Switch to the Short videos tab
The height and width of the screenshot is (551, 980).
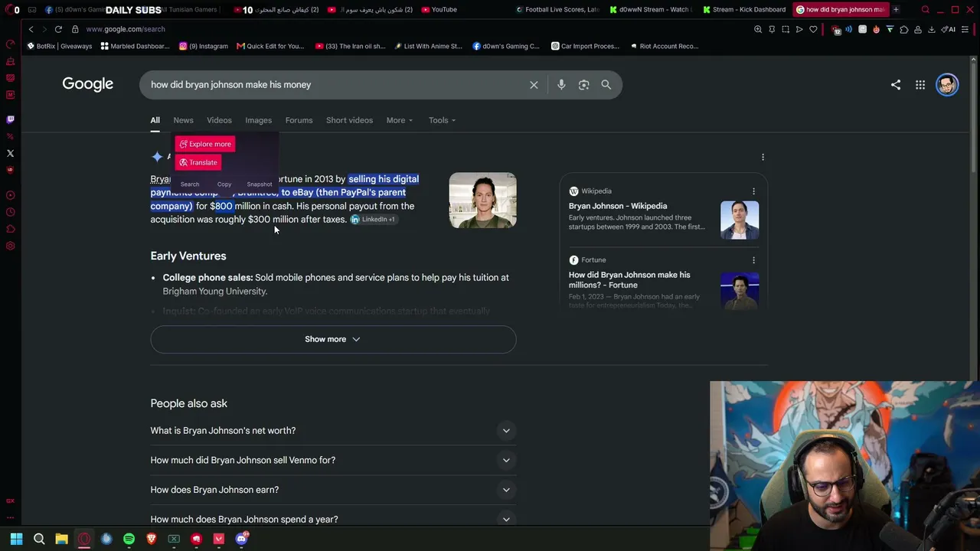(349, 120)
